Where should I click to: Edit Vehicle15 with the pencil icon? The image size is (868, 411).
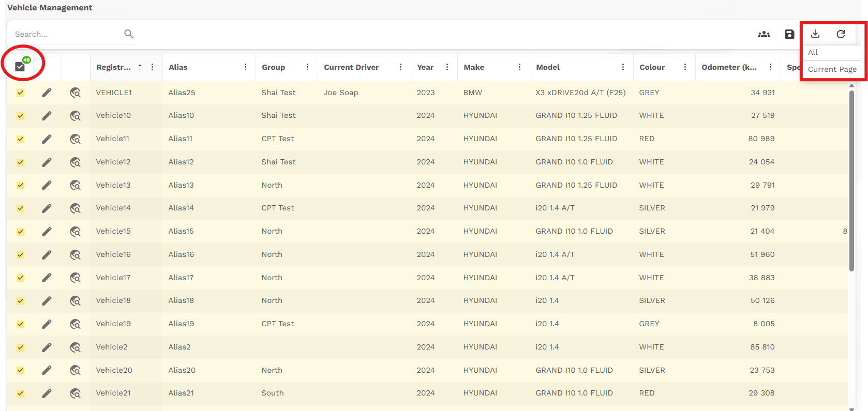[47, 232]
